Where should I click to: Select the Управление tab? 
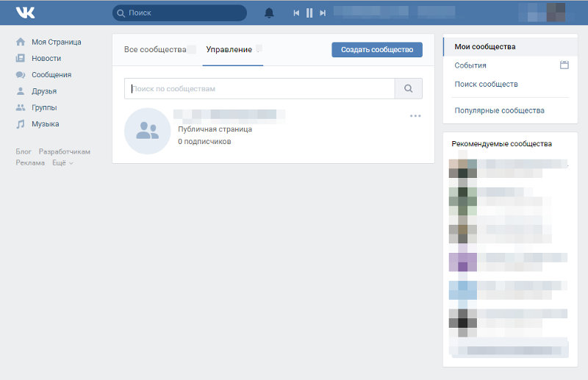(229, 49)
